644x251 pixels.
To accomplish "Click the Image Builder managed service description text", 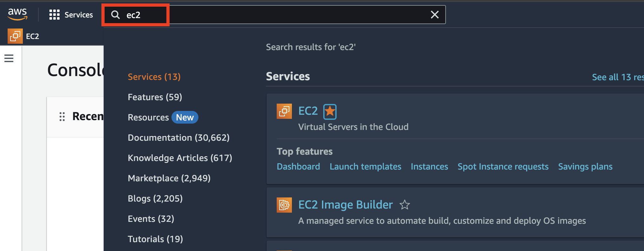I will [x=442, y=221].
